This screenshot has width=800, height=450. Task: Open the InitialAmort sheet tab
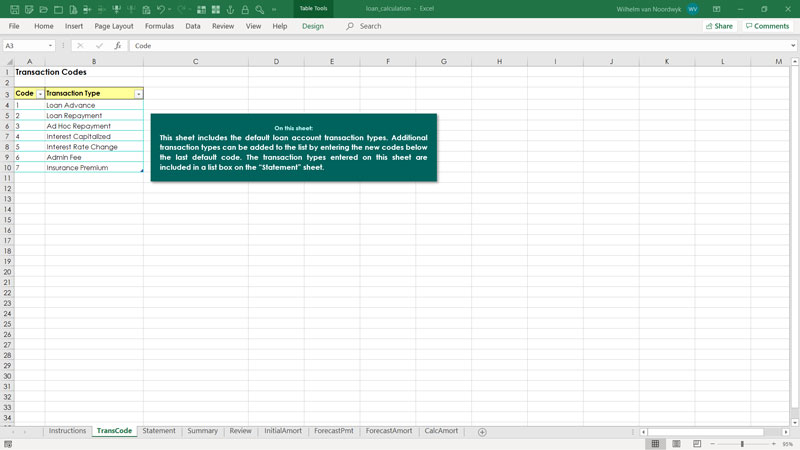[283, 431]
